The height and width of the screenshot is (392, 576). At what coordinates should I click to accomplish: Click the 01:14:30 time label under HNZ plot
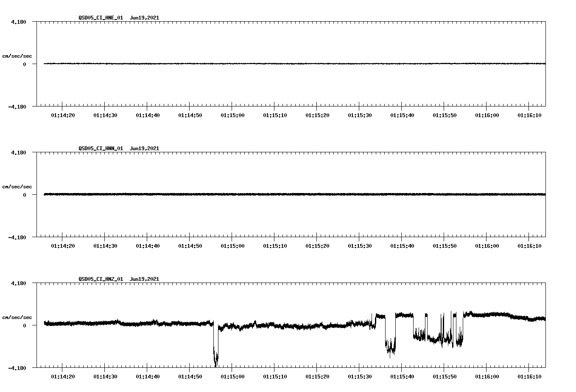(x=105, y=377)
